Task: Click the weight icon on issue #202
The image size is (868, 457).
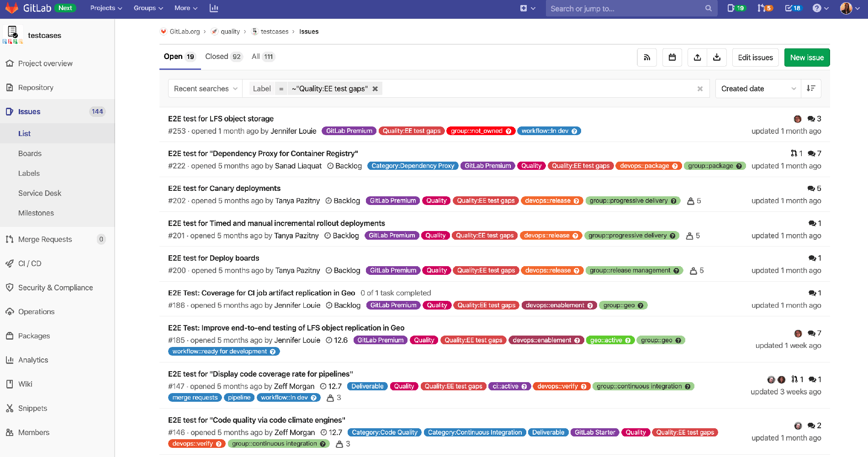Action: [x=691, y=201]
